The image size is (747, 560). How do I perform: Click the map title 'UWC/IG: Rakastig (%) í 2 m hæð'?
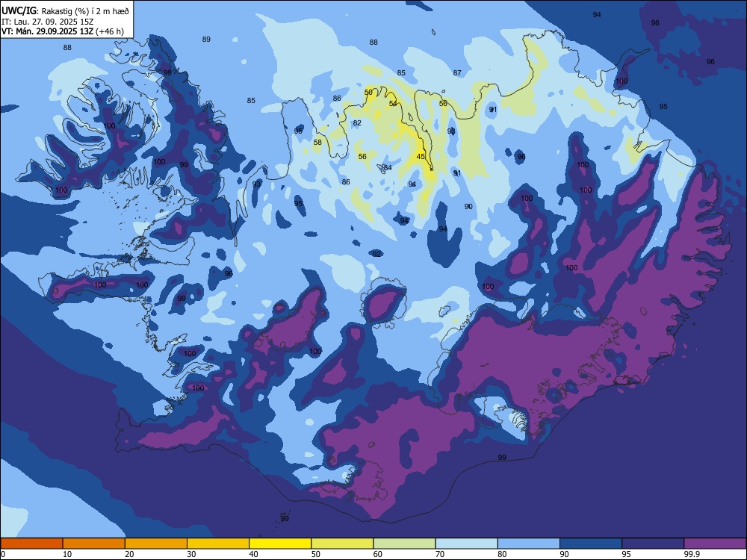tap(65, 10)
